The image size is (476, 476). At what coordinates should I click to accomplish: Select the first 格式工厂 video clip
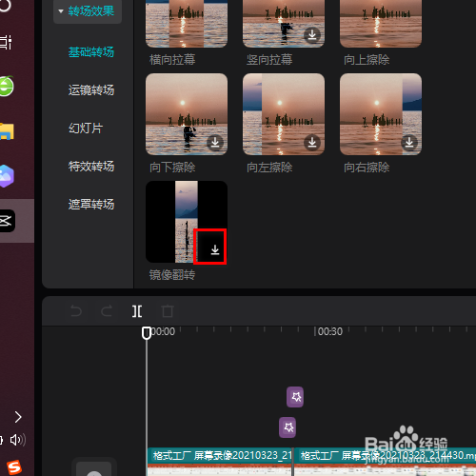click(x=220, y=462)
